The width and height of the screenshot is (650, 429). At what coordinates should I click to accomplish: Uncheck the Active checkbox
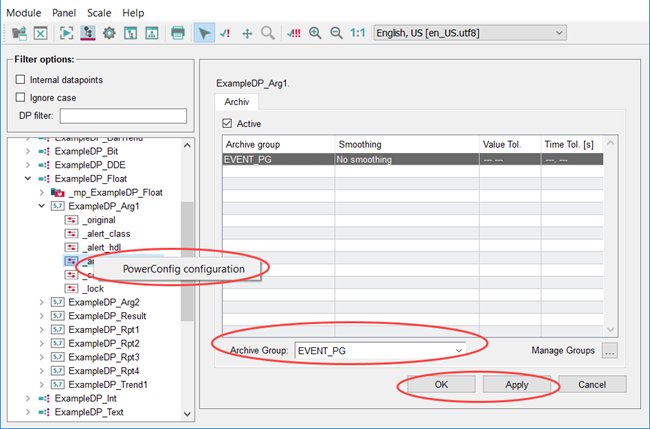click(227, 123)
